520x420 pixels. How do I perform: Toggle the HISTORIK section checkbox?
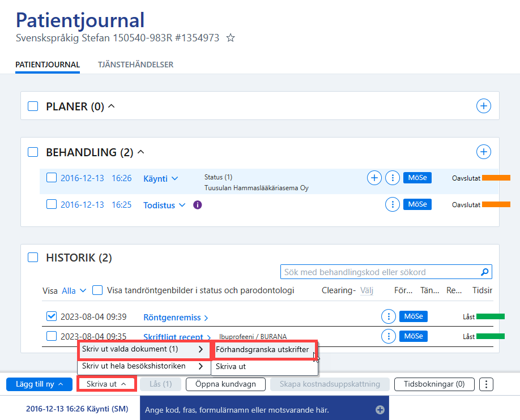coord(33,257)
